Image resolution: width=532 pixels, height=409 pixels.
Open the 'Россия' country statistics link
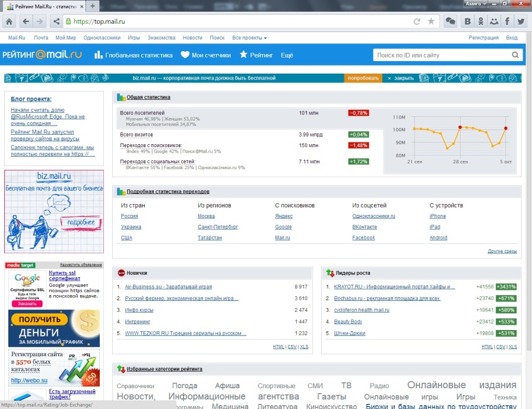129,216
